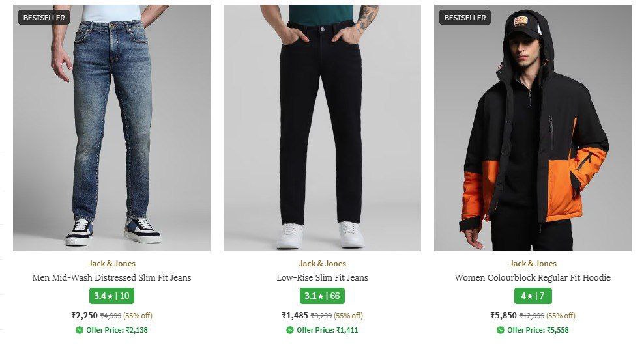Click the offer icon beside ₹5,558
The width and height of the screenshot is (644, 347).
click(x=501, y=330)
